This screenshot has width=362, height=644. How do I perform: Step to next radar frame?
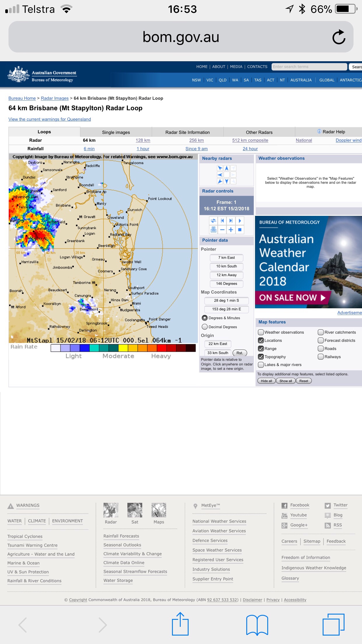[x=231, y=221]
